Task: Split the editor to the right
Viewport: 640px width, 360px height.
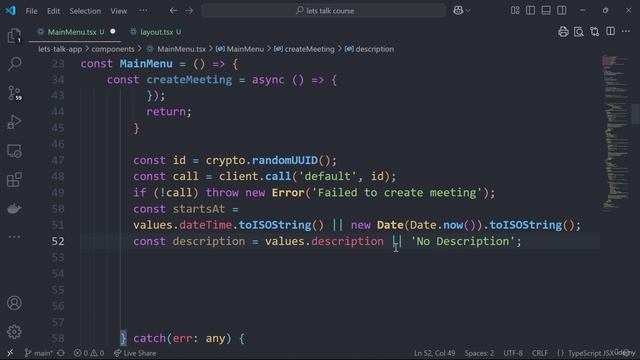Action: (611, 31)
